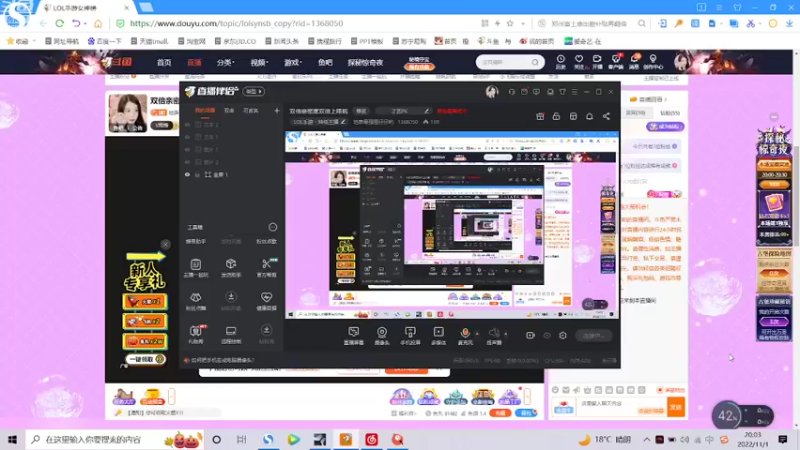Click the gift box icon in stream info bar
The width and height of the screenshot is (800, 450).
(540, 116)
